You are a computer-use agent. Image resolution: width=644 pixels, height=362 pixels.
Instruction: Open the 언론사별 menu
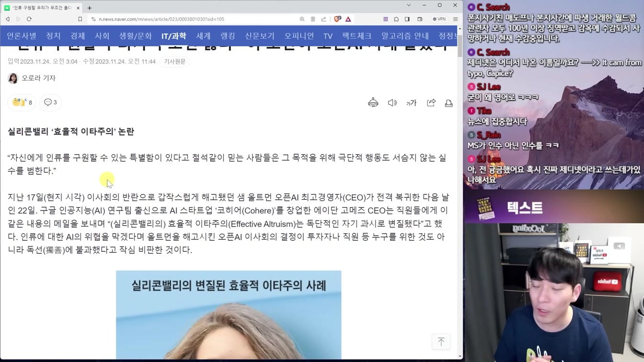[22, 36]
